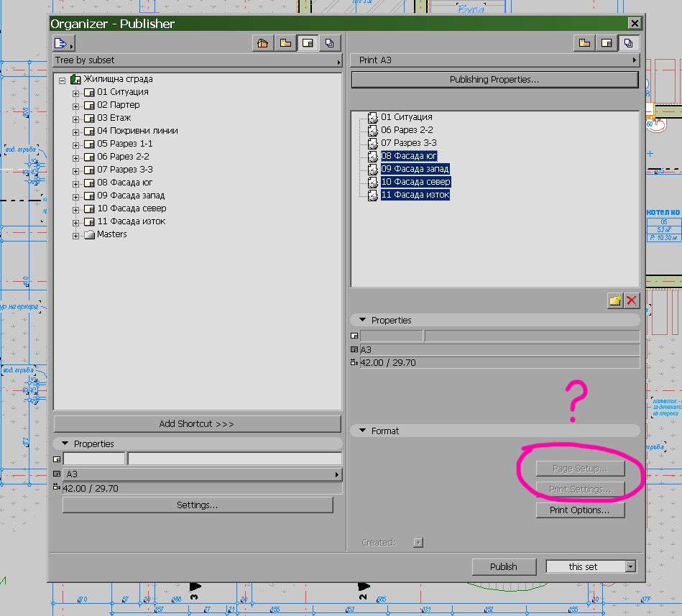Select 09 Фасада запад in publisher set list
Image resolution: width=682 pixels, height=616 pixels.
click(x=415, y=169)
